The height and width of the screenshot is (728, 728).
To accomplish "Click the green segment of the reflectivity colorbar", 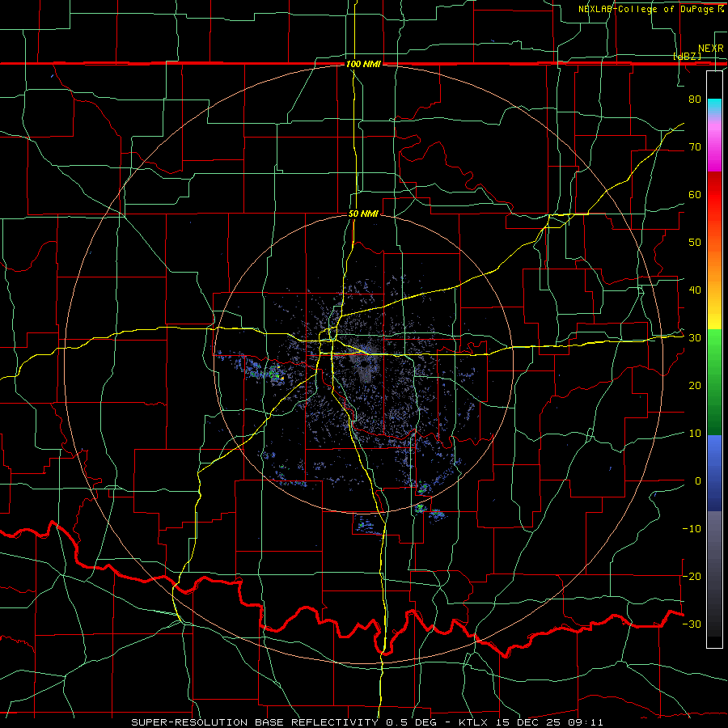I will (x=714, y=382).
